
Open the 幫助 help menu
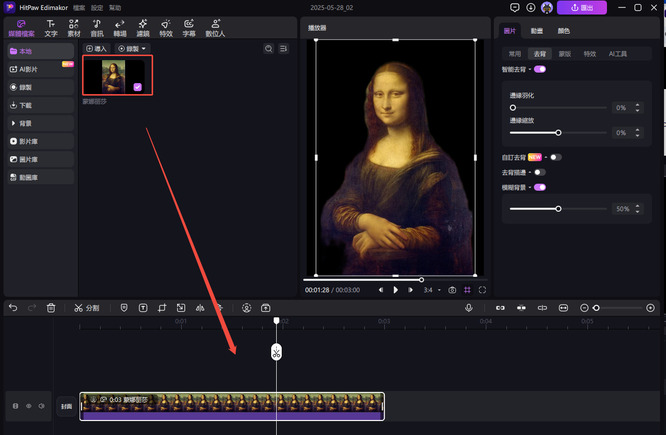(115, 8)
